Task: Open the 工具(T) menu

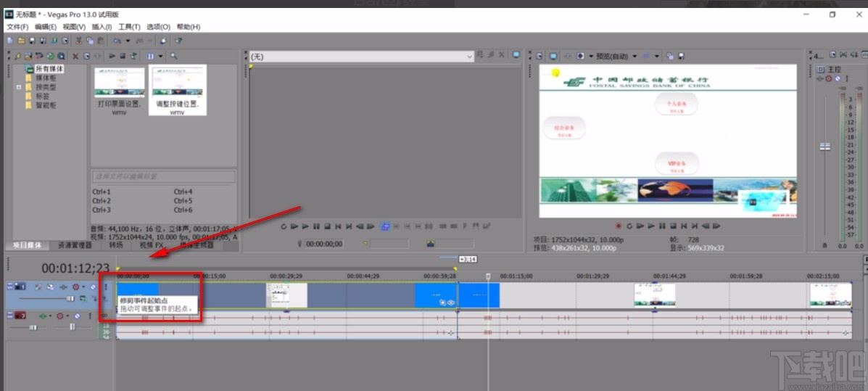Action: pyautogui.click(x=129, y=27)
